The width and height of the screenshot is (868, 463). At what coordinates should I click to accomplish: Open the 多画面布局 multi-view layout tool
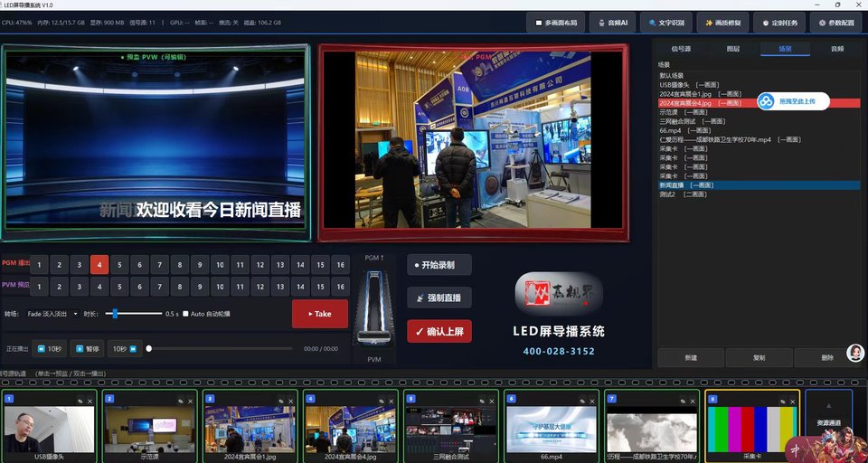tap(555, 23)
